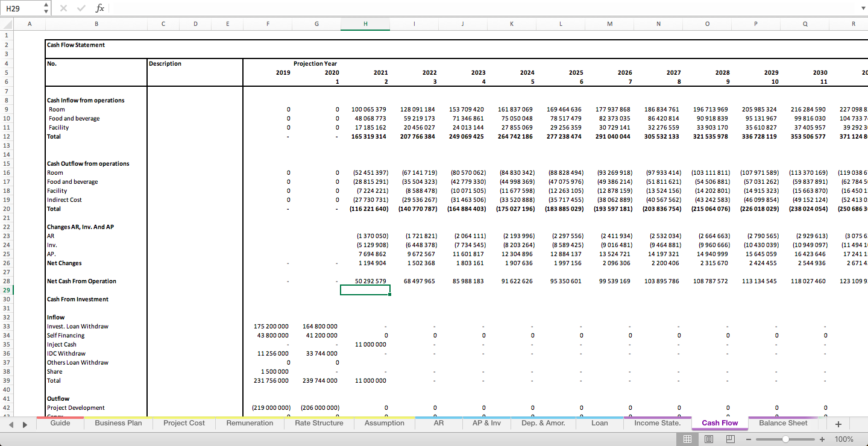Click the select all cells corner
The image size is (868, 446).
(x=7, y=24)
